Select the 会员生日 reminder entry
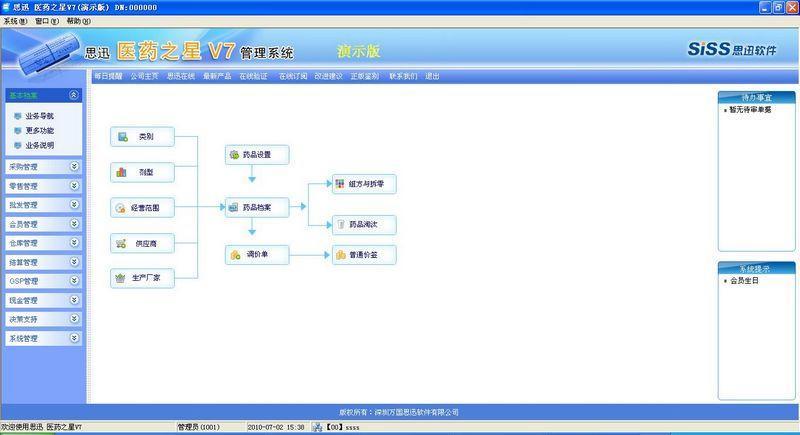 point(744,281)
